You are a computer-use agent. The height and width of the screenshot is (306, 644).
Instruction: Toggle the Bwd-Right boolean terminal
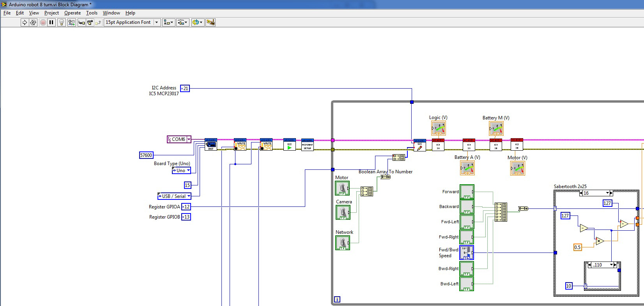[467, 269]
